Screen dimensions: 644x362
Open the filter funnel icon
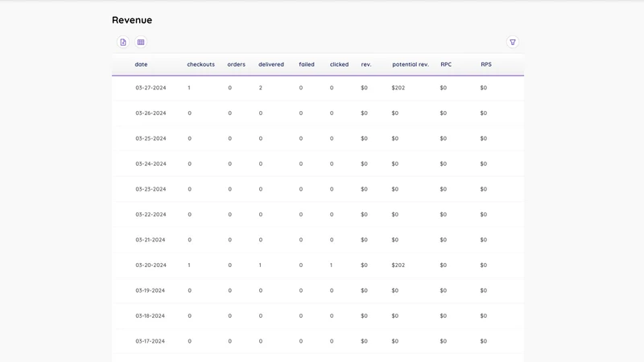point(513,42)
